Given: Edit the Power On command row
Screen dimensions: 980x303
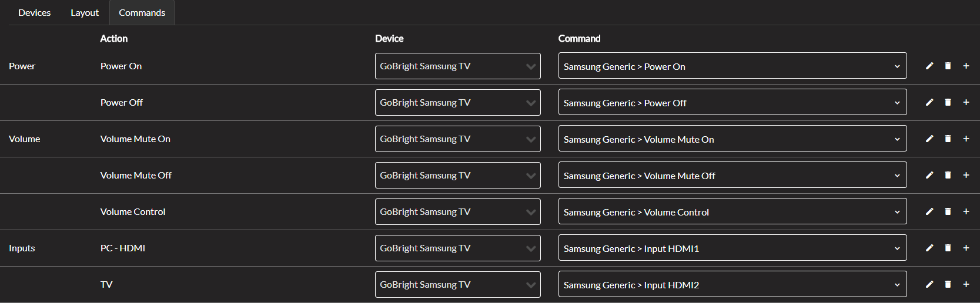Looking at the screenshot, I should tap(929, 66).
